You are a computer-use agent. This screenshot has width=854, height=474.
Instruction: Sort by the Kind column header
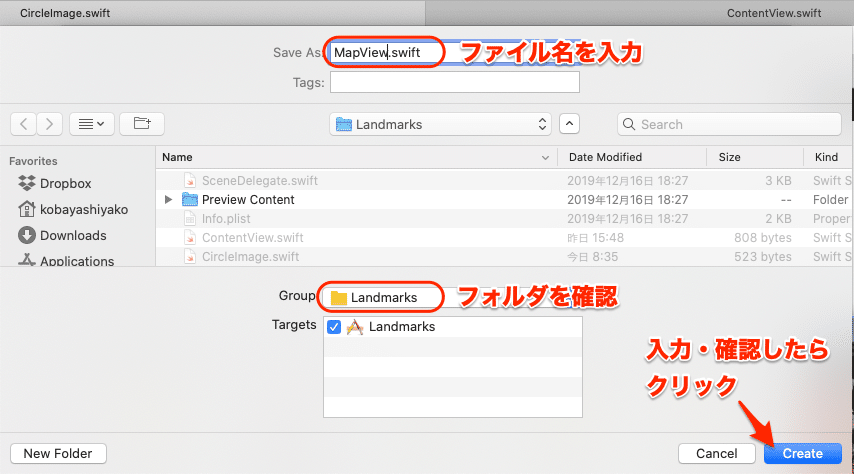(828, 157)
